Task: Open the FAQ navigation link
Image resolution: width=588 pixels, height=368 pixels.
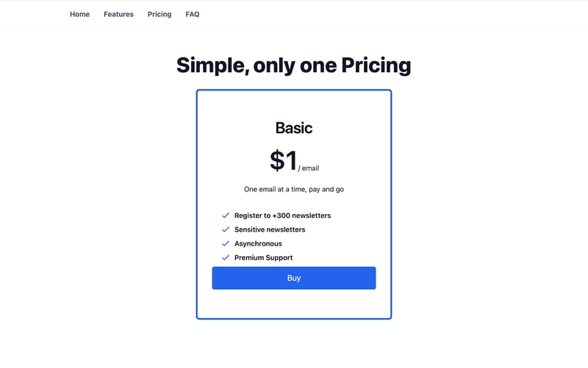Action: [192, 14]
